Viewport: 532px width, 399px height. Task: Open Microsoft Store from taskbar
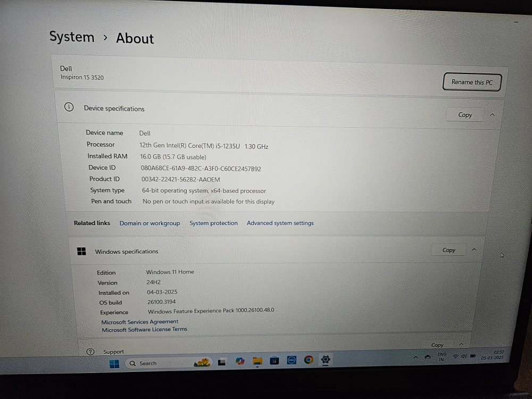(x=274, y=361)
